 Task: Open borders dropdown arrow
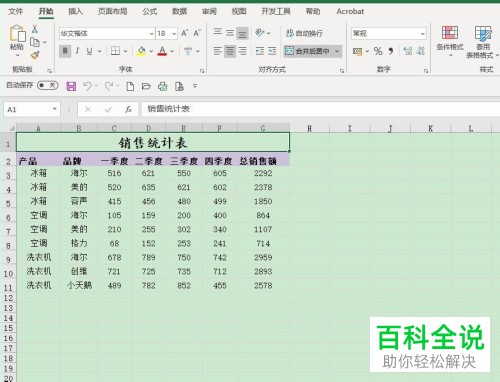125,51
